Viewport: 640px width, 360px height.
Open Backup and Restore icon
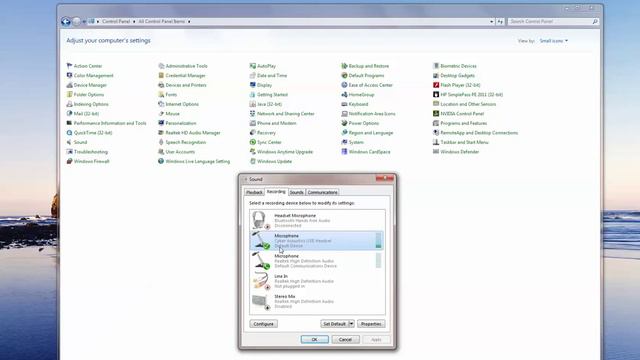point(344,66)
